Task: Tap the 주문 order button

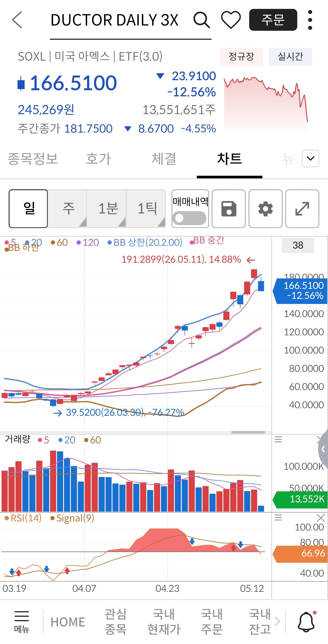Action: tap(273, 20)
